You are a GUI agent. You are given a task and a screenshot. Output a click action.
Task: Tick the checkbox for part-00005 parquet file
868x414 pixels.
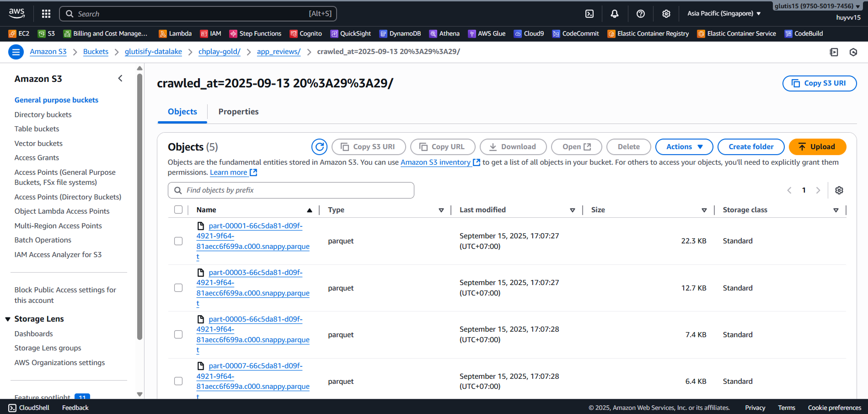pyautogui.click(x=178, y=334)
